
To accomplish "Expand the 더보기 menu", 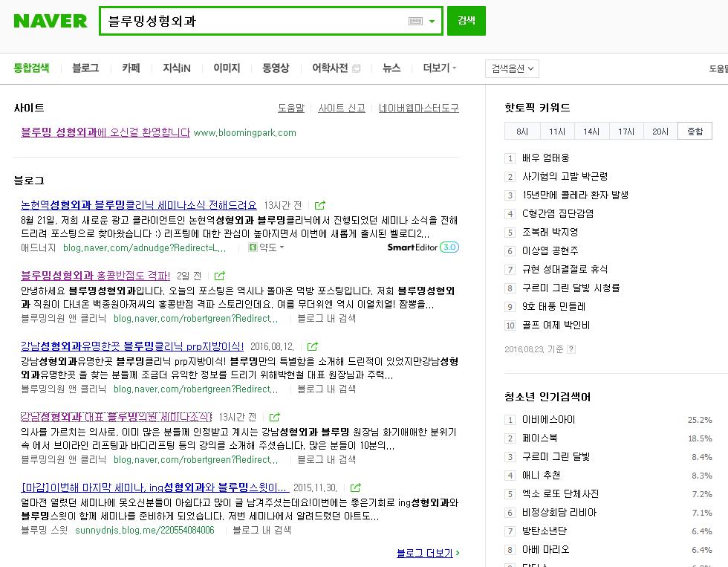I will point(439,68).
